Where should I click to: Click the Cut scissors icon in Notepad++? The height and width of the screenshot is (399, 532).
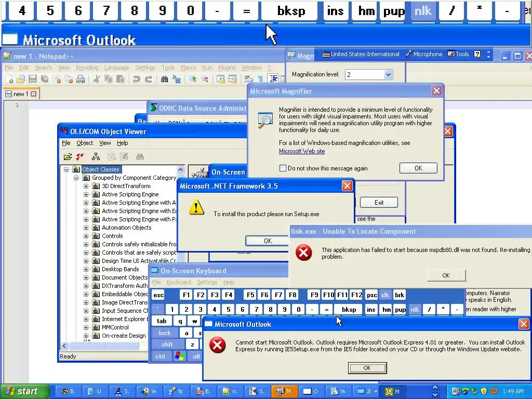[97, 79]
